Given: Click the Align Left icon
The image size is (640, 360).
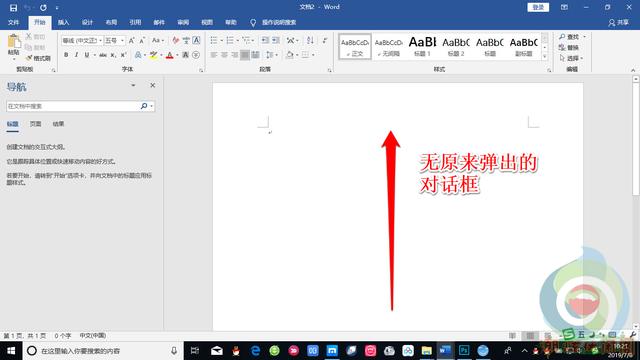Looking at the screenshot, I should tap(213, 55).
